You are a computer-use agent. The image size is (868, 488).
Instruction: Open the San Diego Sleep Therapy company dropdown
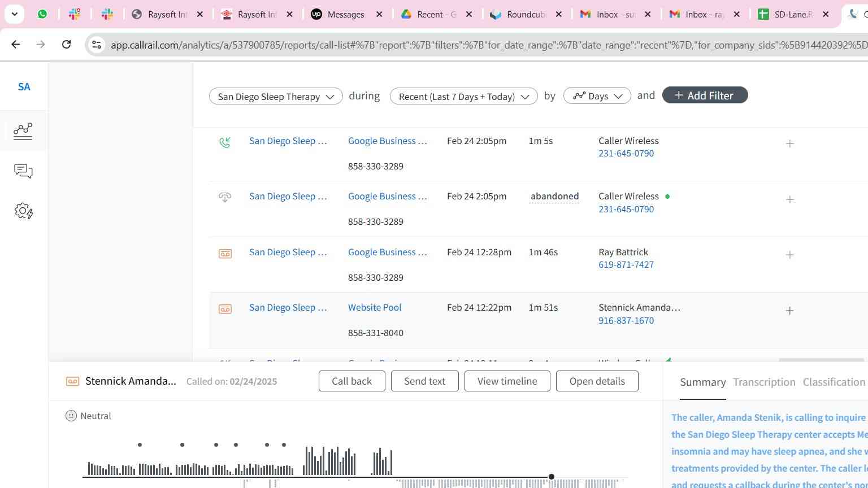[276, 96]
